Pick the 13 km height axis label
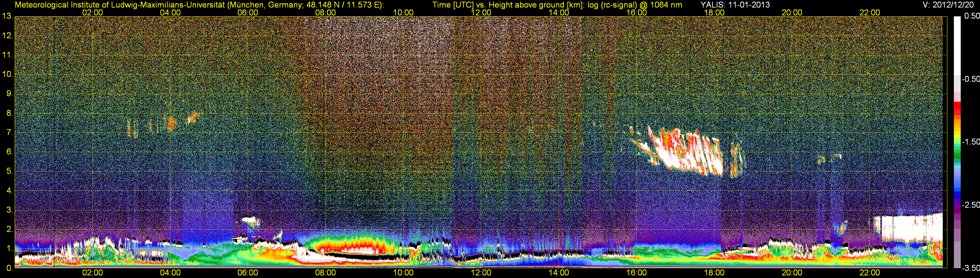Image resolution: width=980 pixels, height=278 pixels. click(7, 16)
